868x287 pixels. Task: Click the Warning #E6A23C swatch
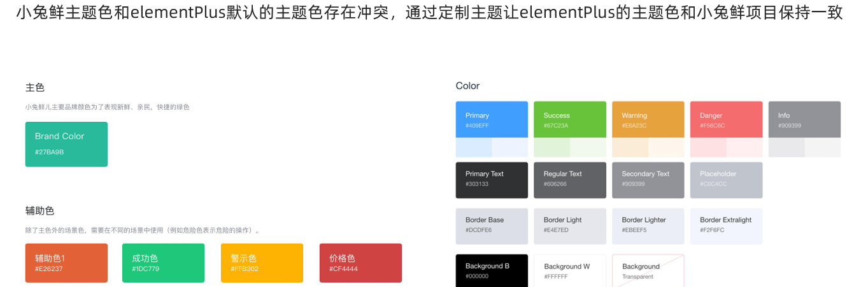point(648,119)
